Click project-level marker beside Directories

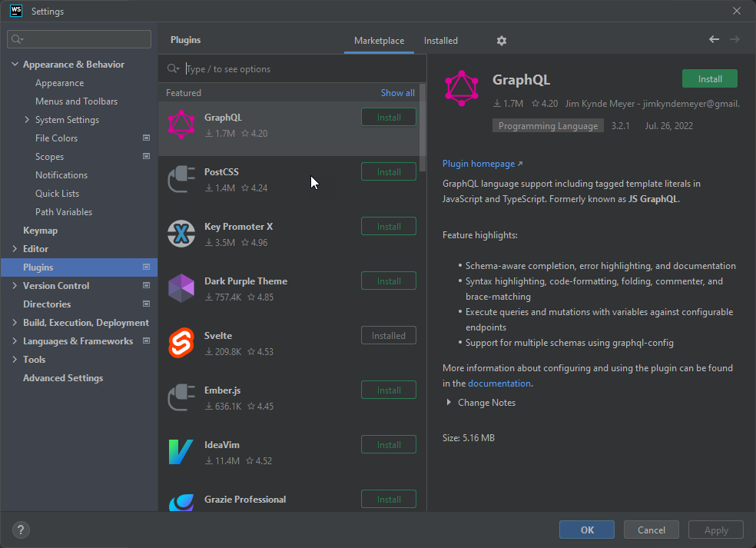click(146, 304)
